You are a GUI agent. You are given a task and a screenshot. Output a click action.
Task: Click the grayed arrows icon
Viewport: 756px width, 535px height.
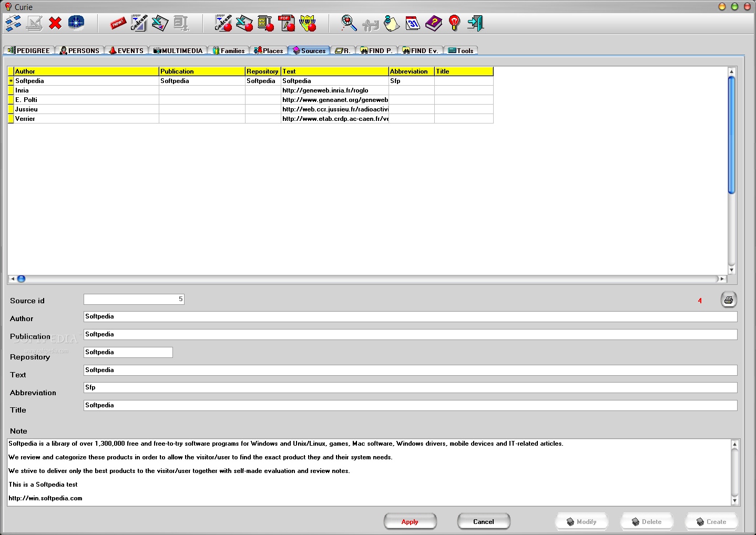tap(370, 24)
